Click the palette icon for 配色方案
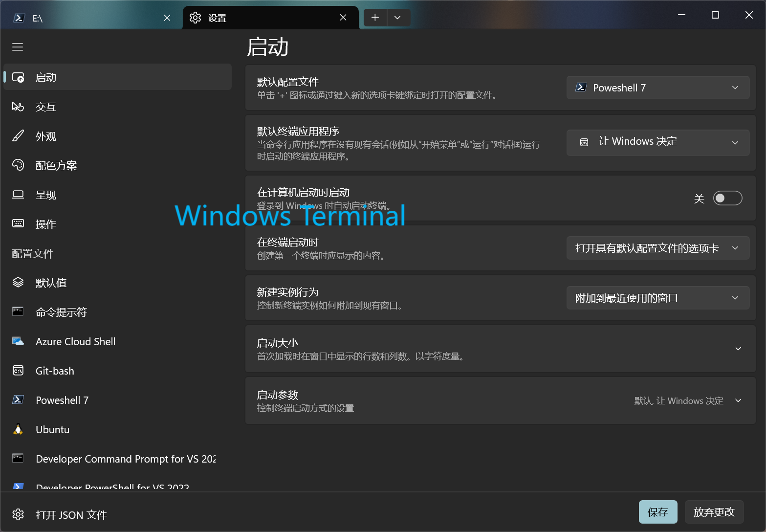The height and width of the screenshot is (532, 766). click(x=18, y=165)
